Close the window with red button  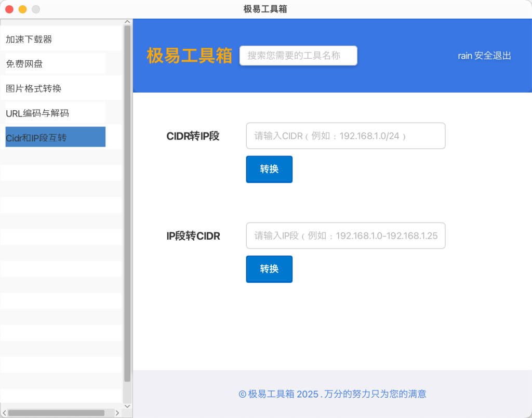pos(9,9)
